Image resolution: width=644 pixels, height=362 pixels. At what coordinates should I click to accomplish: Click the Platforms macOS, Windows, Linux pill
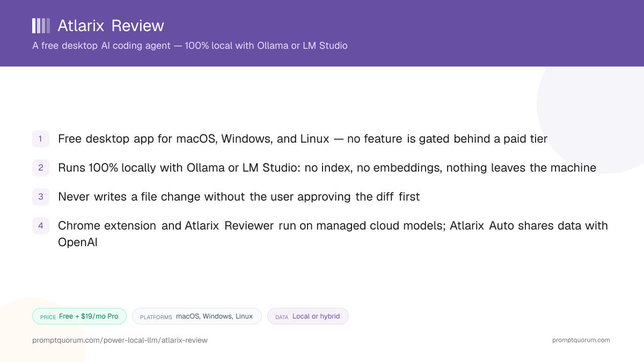click(197, 316)
